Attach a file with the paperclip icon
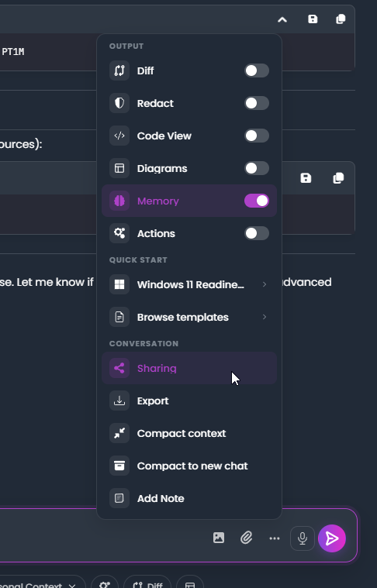Viewport: 377px width, 588px height. point(247,538)
